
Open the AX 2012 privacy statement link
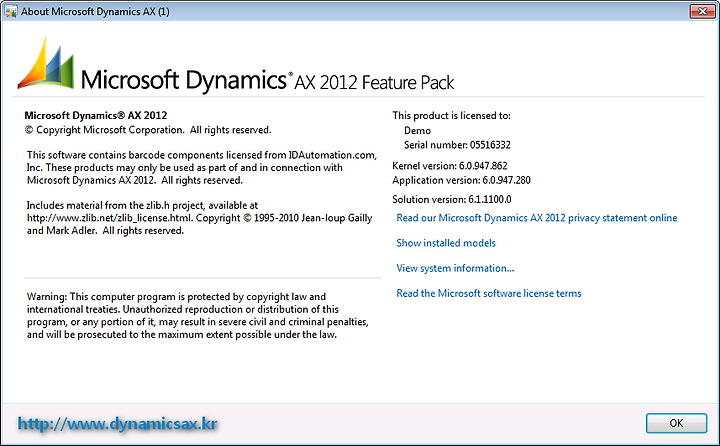[x=537, y=218]
